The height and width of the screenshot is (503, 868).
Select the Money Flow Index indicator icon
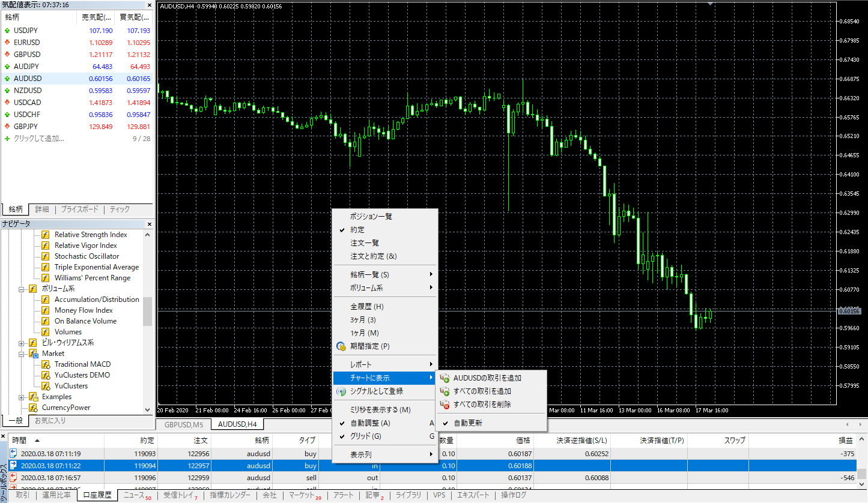pos(45,310)
